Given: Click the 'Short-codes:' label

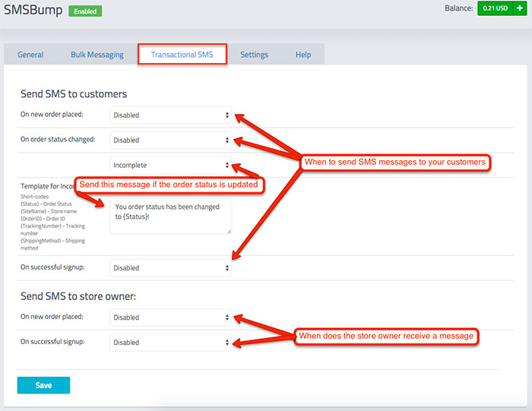Looking at the screenshot, I should 35,196.
